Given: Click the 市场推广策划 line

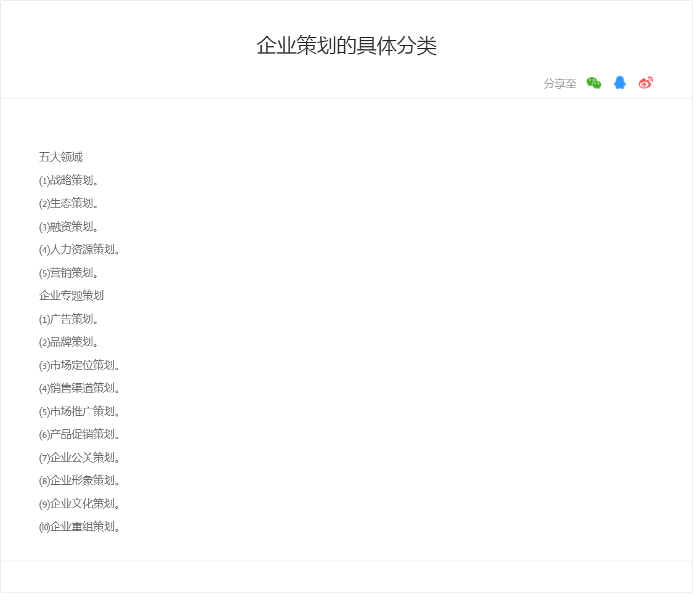Looking at the screenshot, I should (79, 411).
